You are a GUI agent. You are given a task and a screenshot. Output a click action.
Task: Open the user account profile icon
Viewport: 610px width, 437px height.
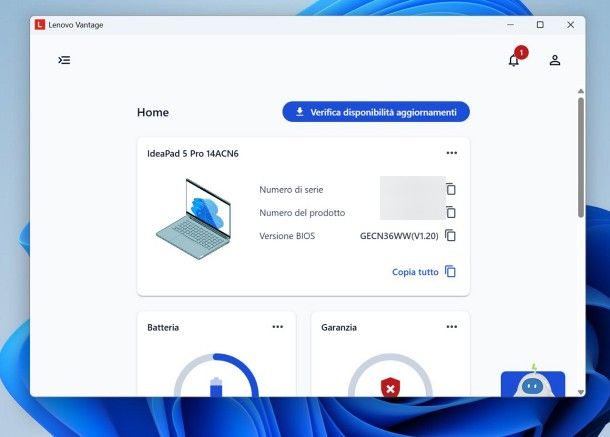(x=555, y=60)
